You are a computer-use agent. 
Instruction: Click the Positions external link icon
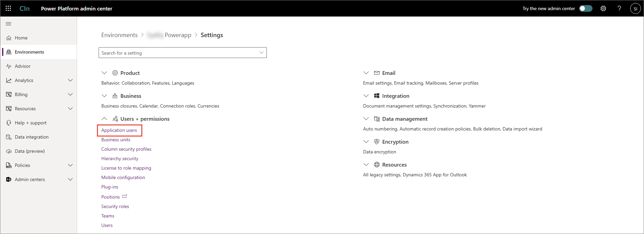(125, 196)
